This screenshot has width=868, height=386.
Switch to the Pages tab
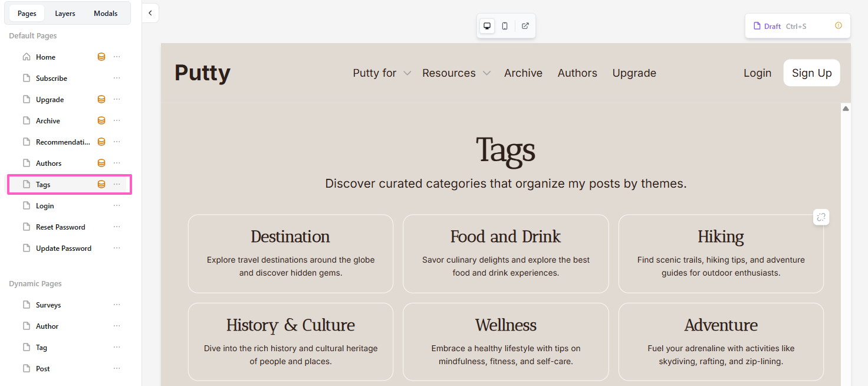click(x=27, y=14)
